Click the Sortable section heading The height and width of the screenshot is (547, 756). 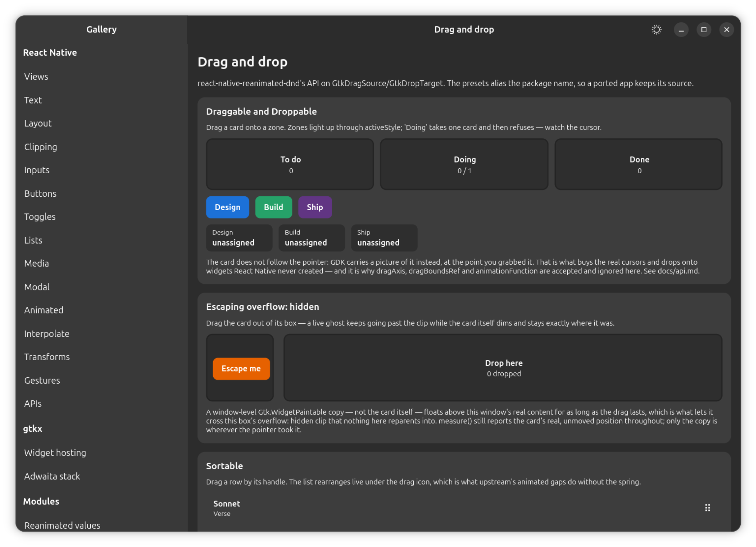(x=224, y=466)
